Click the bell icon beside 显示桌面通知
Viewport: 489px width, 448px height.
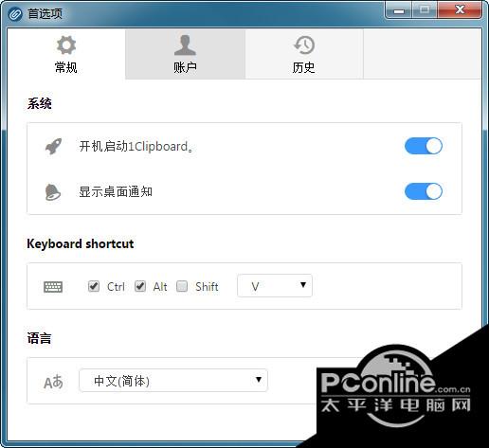click(x=53, y=191)
